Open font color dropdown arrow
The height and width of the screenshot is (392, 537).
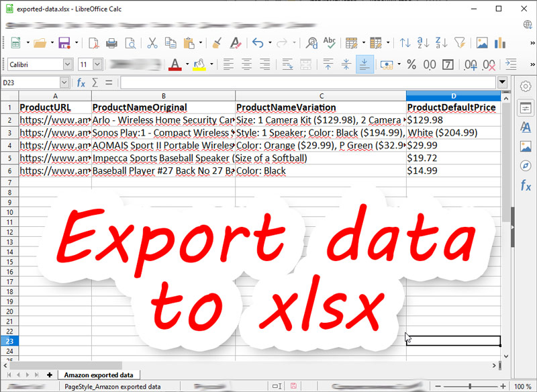coord(187,64)
